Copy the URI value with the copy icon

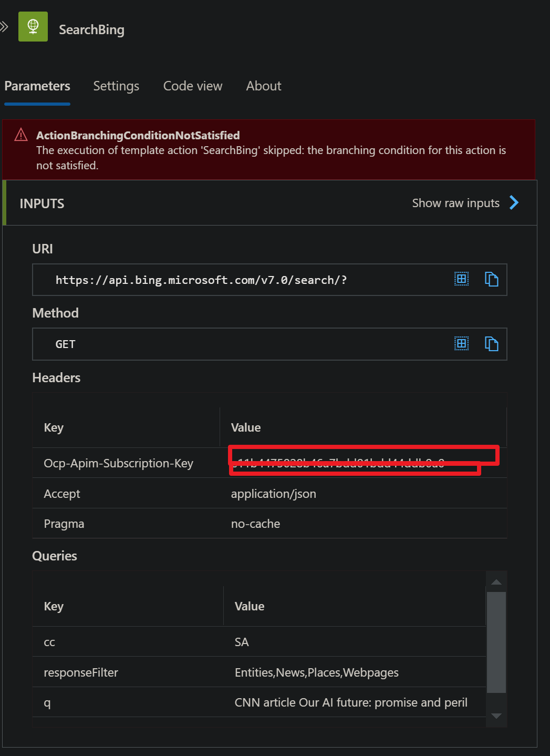(491, 279)
